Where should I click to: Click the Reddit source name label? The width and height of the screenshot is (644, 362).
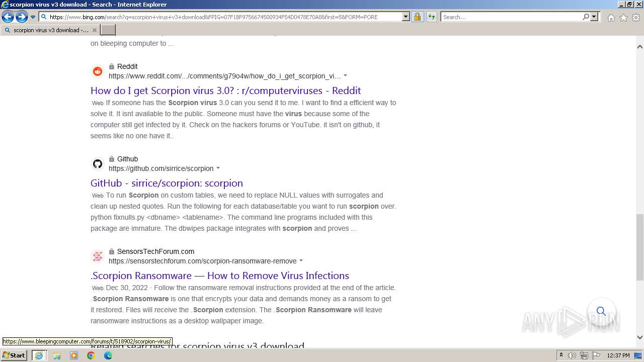127,66
